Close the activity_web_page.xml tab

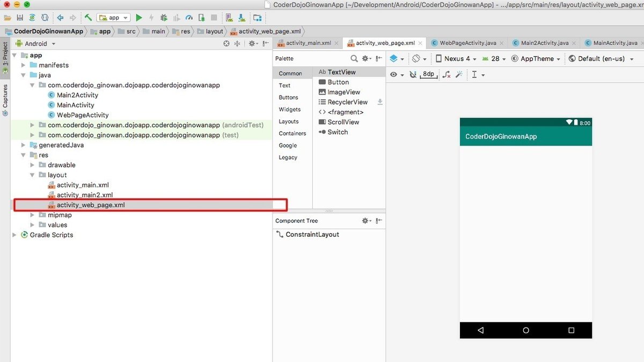coord(420,44)
